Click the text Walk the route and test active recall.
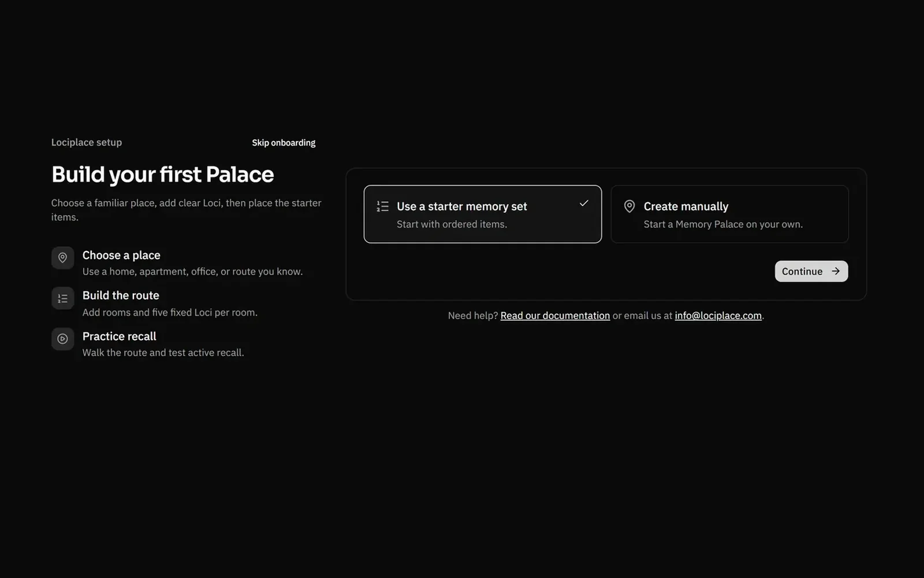This screenshot has width=924, height=578. click(x=163, y=353)
